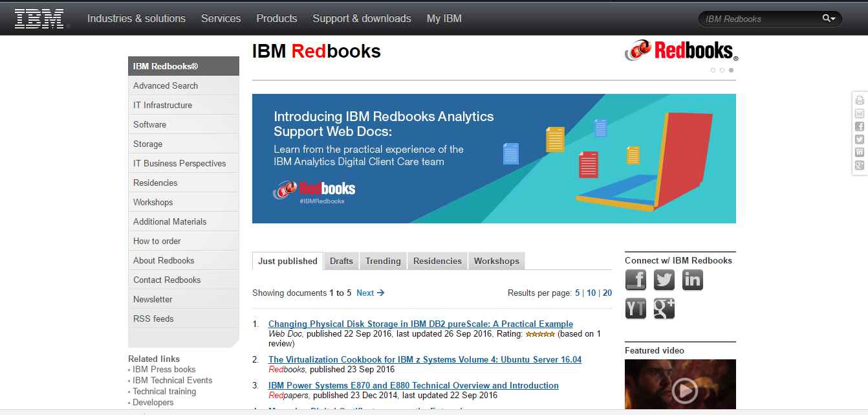Switch to the Drafts tab
The image size is (868, 415).
point(342,261)
